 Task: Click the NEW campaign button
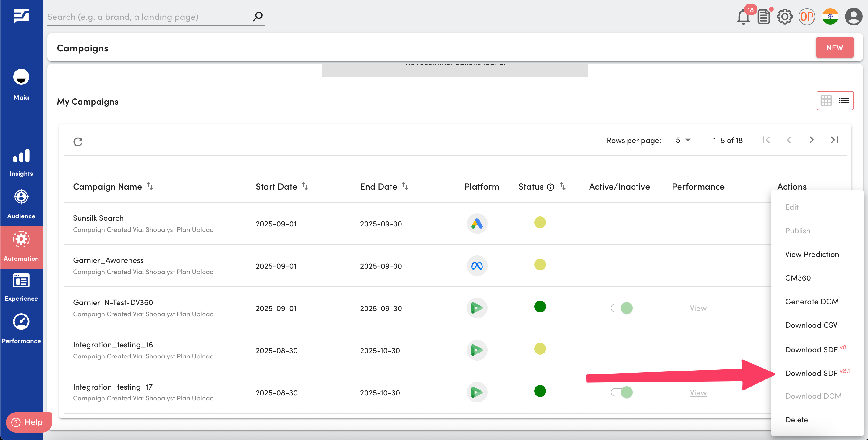[834, 48]
